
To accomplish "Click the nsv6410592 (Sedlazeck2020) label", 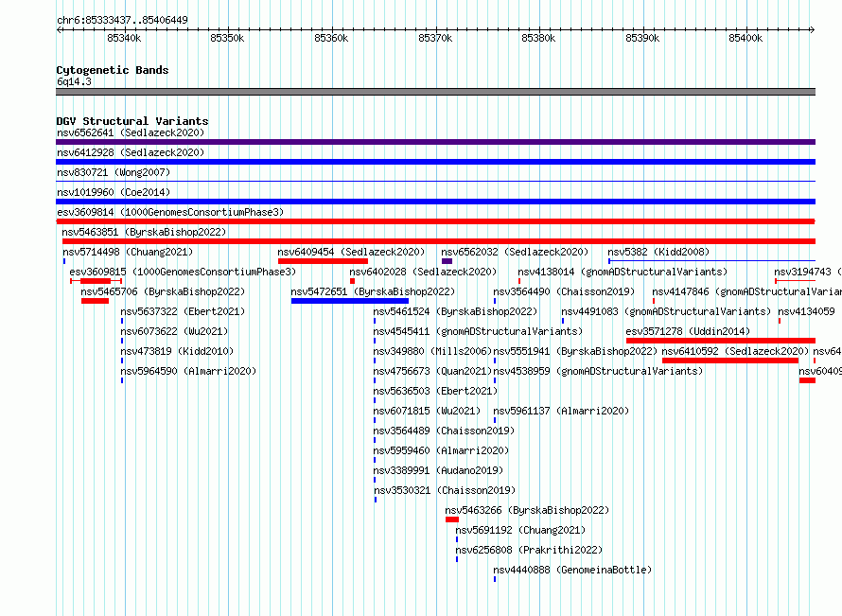I will tap(735, 351).
